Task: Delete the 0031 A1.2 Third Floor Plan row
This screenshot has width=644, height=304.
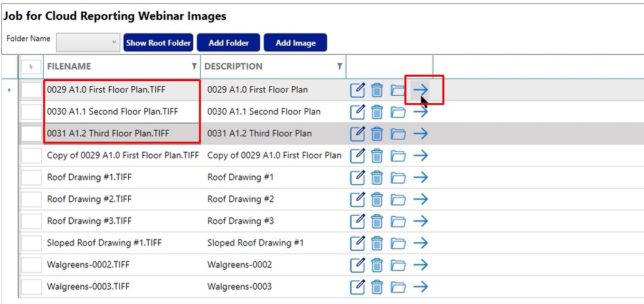Action: click(377, 133)
